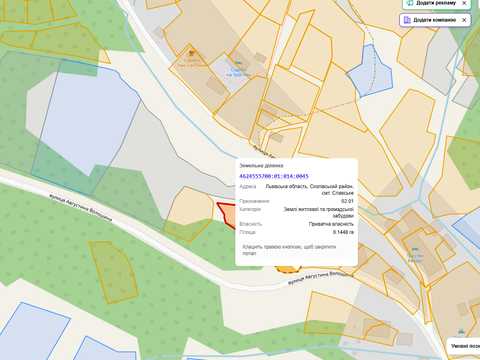Image resolution: width=480 pixels, height=360 pixels.
Task: Click the 'Земельна ділянка' popup heading
Action: pyautogui.click(x=261, y=165)
